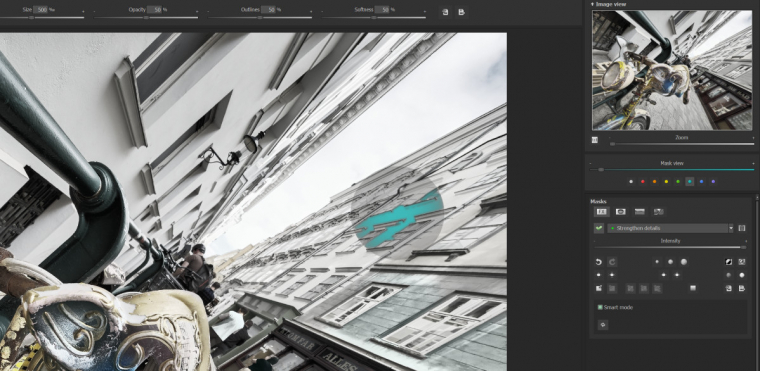Select the white mask view color dot

point(631,182)
